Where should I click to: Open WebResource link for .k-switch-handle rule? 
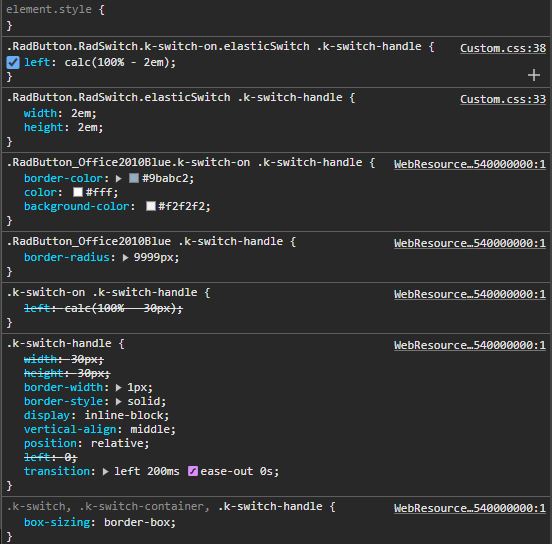(x=470, y=345)
